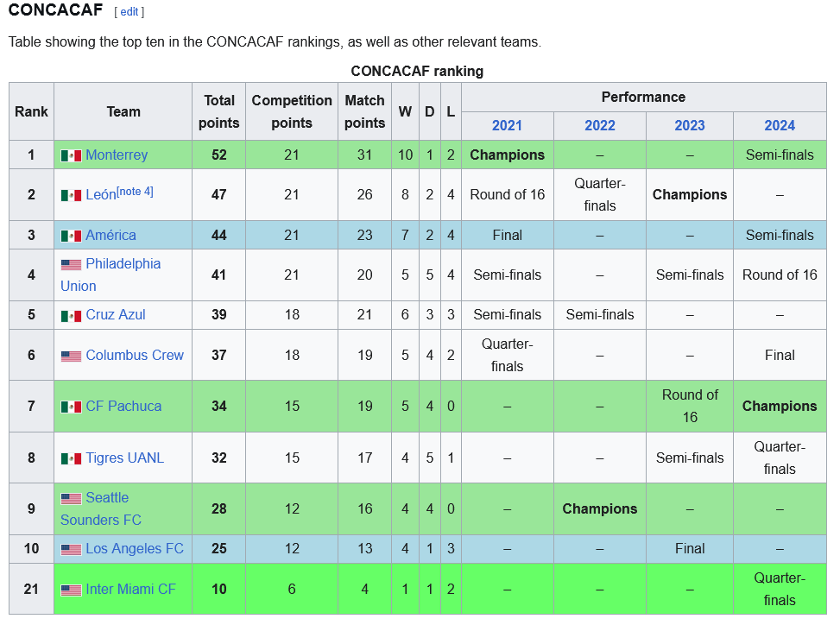Open the CF Pachuca team link
This screenshot has height=625, width=840.
[123, 406]
